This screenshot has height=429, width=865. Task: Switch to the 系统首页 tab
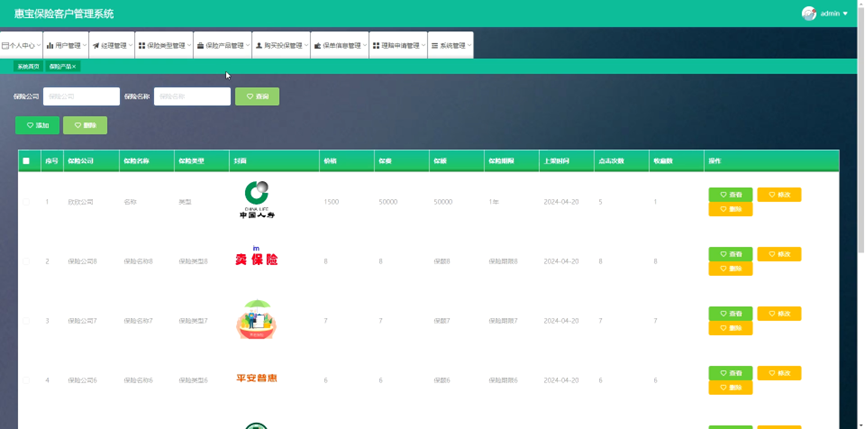pos(28,66)
